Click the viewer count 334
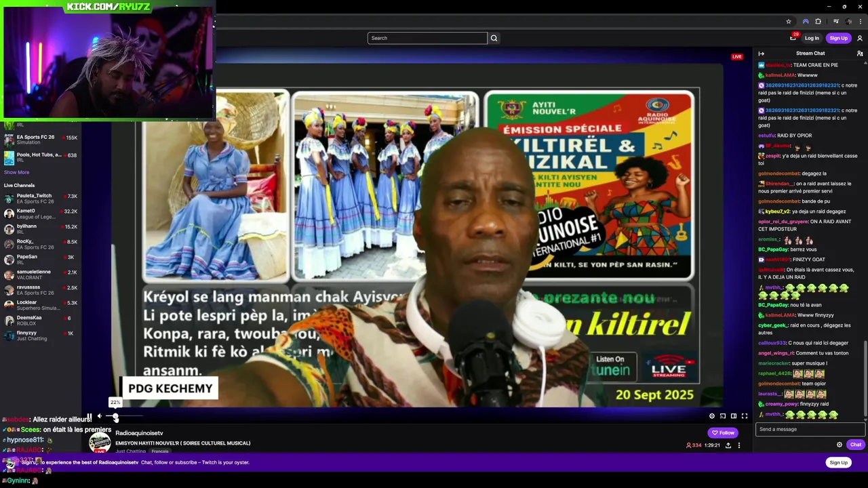This screenshot has width=868, height=488. click(694, 445)
